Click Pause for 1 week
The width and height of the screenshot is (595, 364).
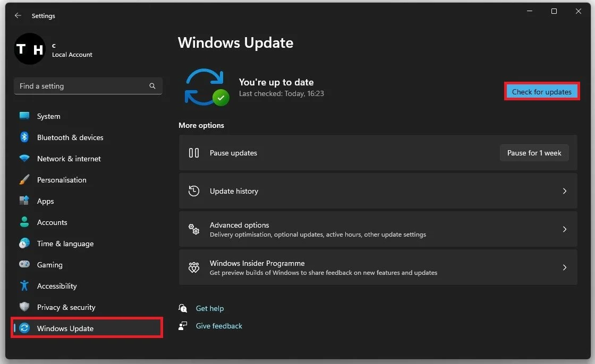coord(534,153)
